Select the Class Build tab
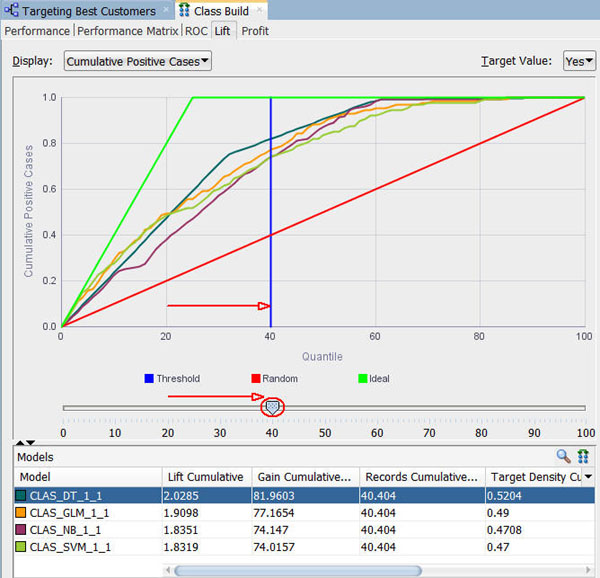The height and width of the screenshot is (578, 600). tap(221, 11)
